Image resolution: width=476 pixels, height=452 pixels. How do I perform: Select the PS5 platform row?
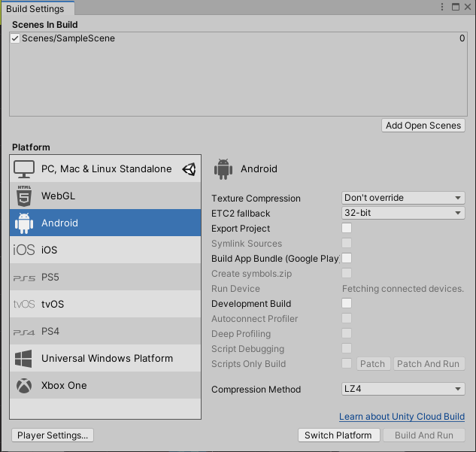(105, 277)
